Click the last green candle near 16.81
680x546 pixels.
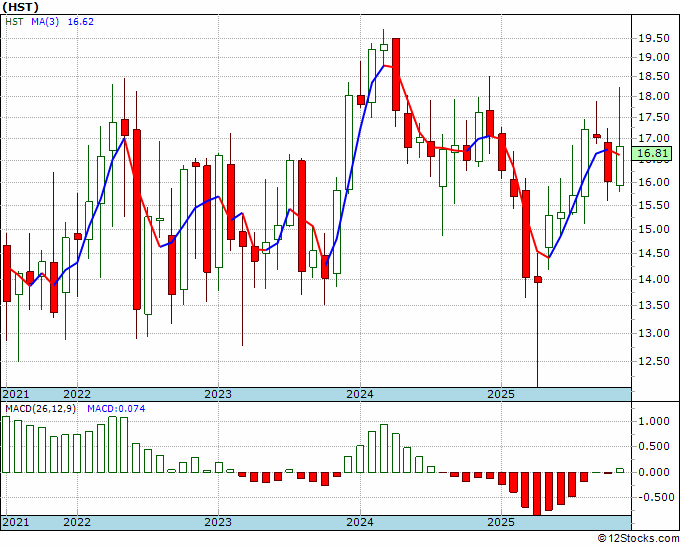620,166
